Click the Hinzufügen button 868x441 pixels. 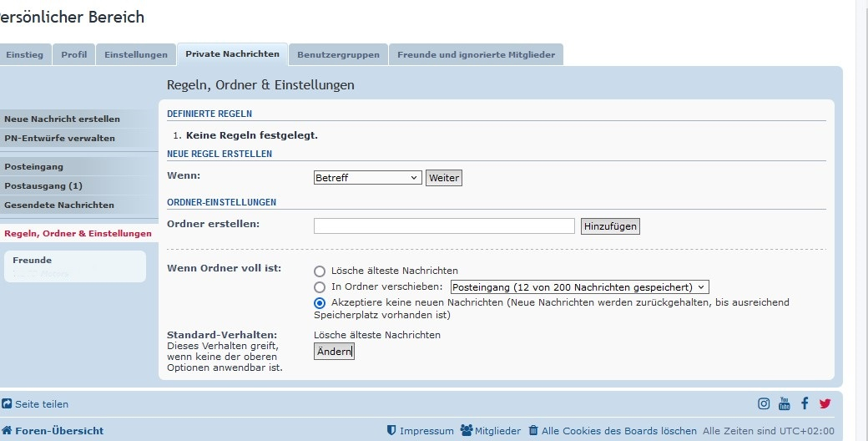[610, 226]
